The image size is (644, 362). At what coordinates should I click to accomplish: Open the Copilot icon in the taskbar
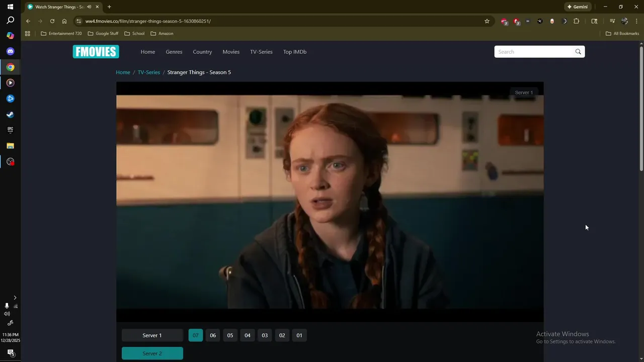(x=10, y=36)
